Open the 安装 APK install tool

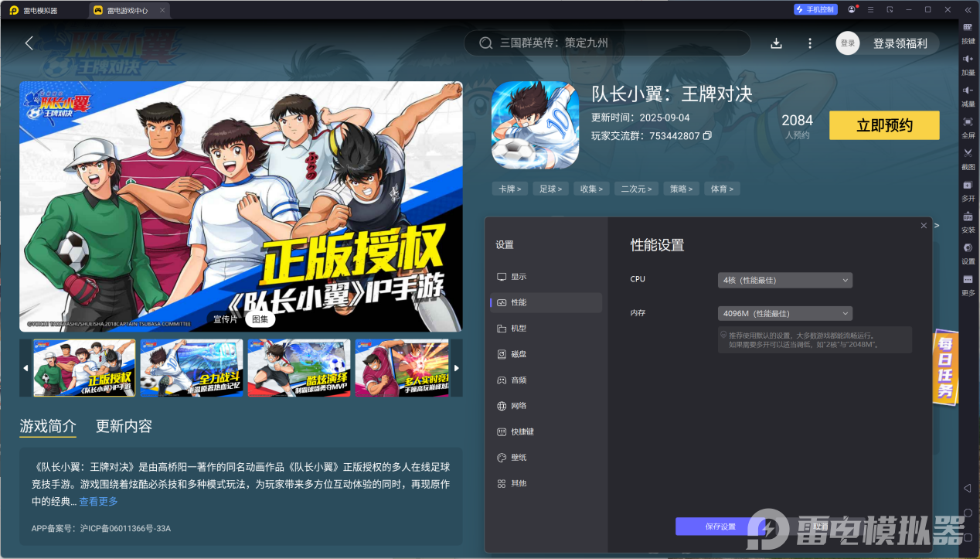click(x=968, y=222)
